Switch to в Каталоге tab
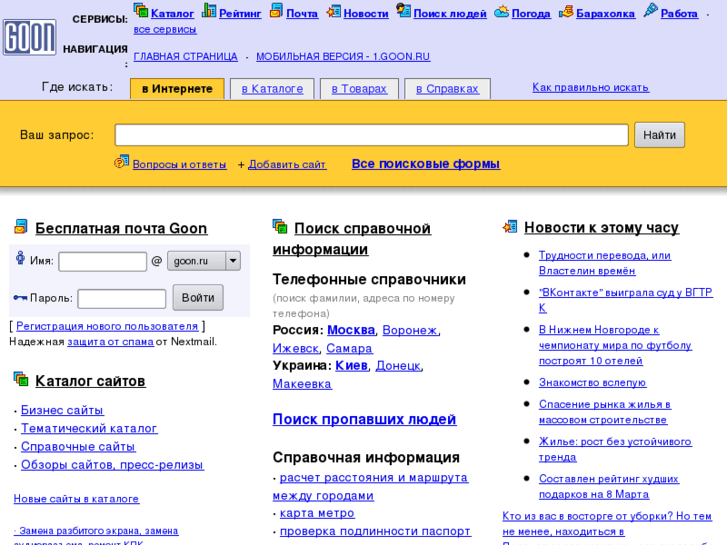This screenshot has height=545, width=727. pos(272,89)
